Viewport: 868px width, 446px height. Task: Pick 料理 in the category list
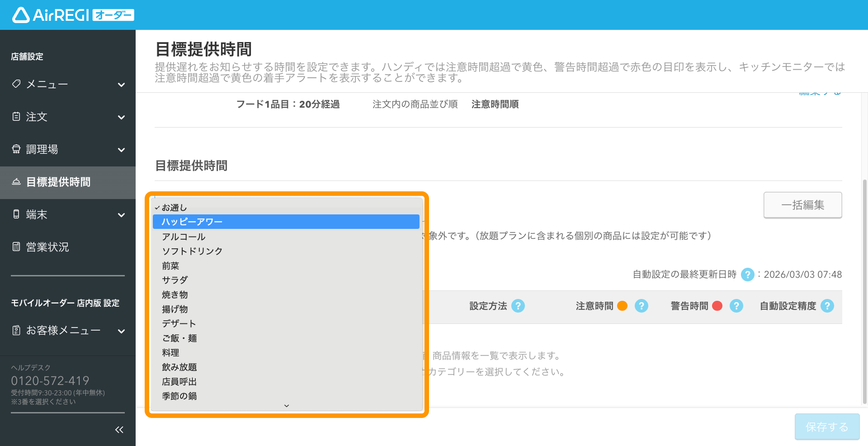286,352
